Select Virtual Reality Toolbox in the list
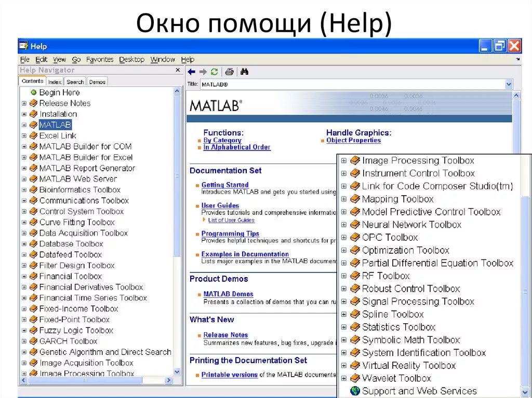Image resolution: width=532 pixels, height=398 pixels. 409,365
